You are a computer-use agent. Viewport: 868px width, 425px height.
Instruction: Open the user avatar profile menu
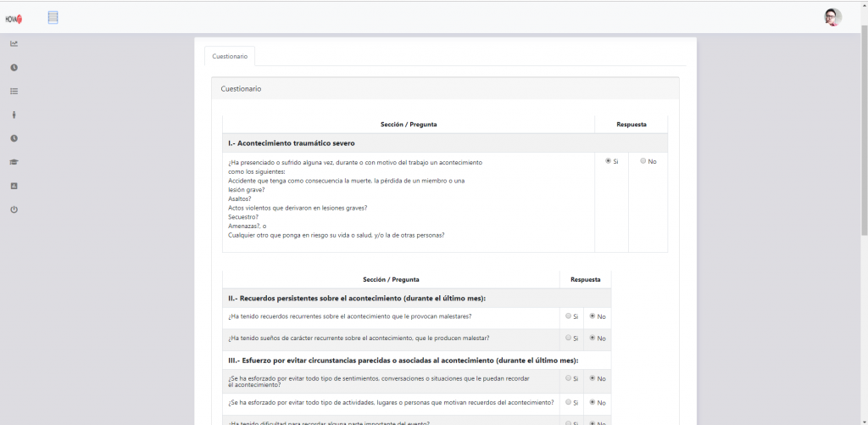832,17
